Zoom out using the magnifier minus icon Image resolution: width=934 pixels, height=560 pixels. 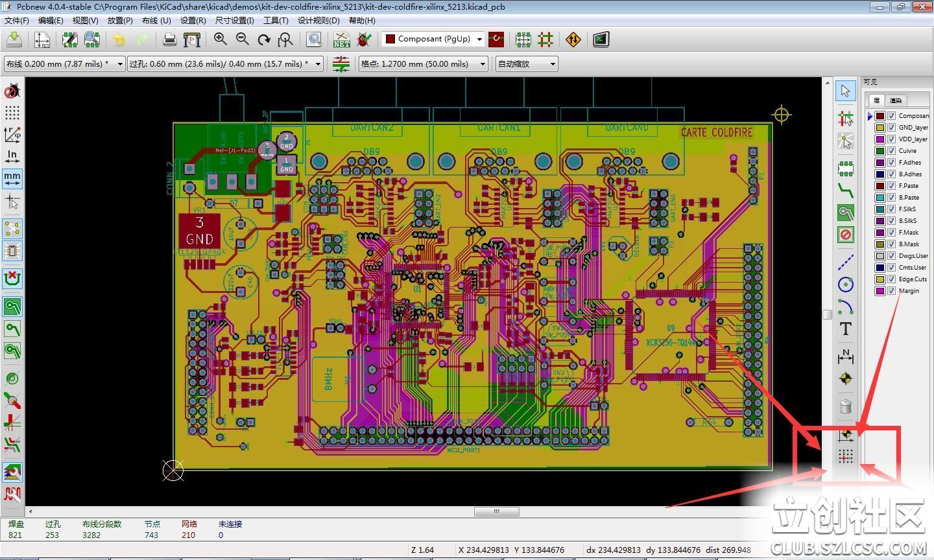(243, 40)
